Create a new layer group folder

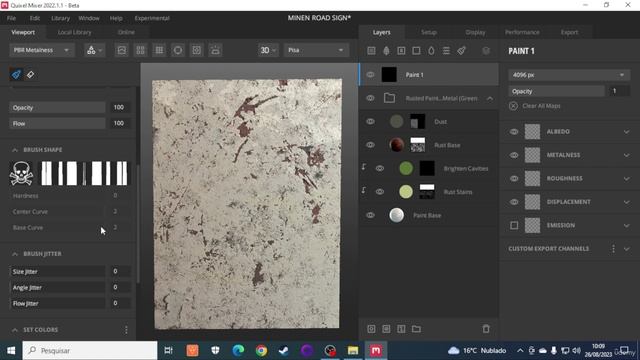click(x=416, y=329)
